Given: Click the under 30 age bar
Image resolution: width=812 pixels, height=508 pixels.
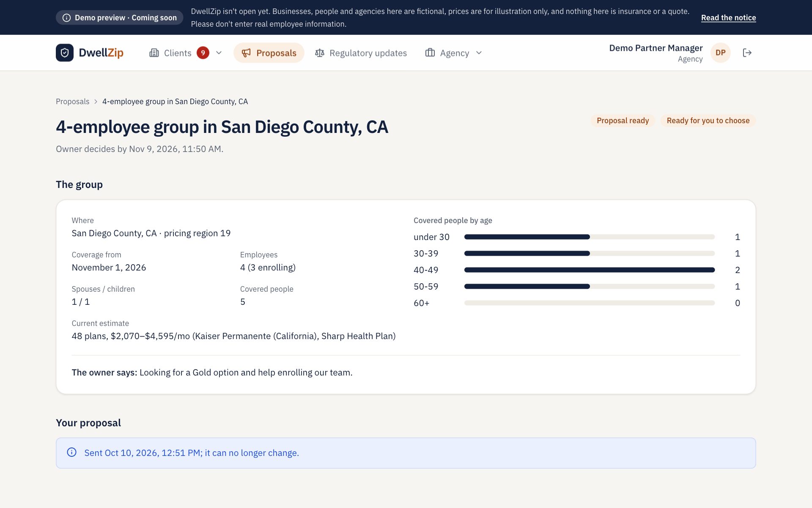Looking at the screenshot, I should click(590, 237).
